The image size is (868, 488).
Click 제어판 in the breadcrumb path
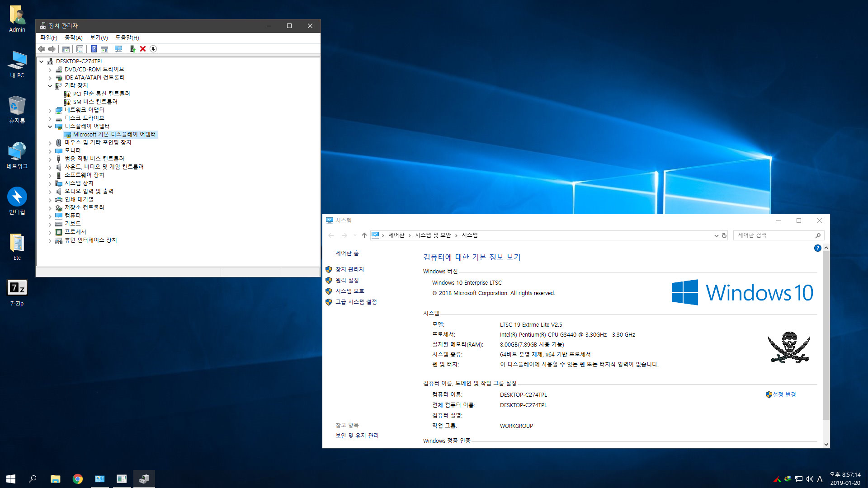(x=396, y=235)
